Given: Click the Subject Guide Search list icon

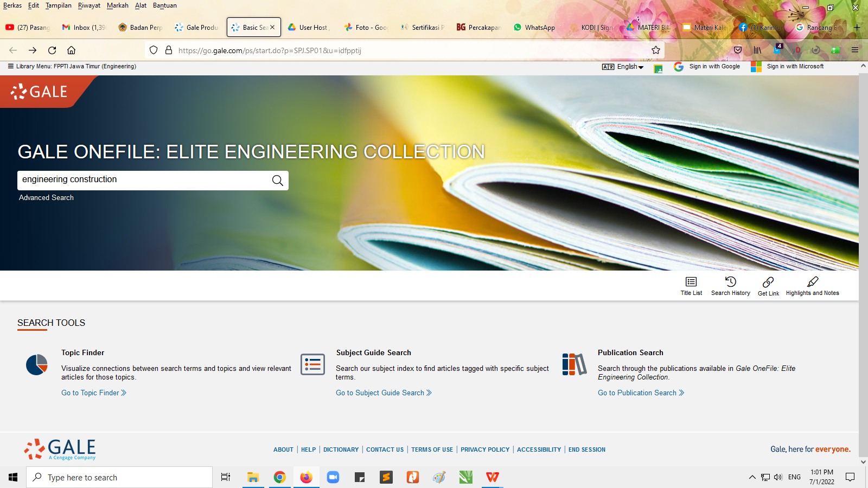Looking at the screenshot, I should coord(312,364).
